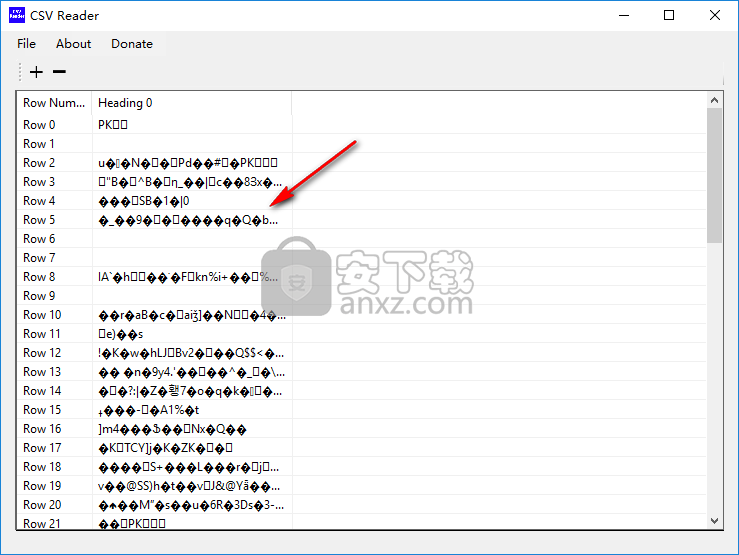Click the vertical scrollbar thumb
The image size is (739, 555).
pyautogui.click(x=714, y=175)
